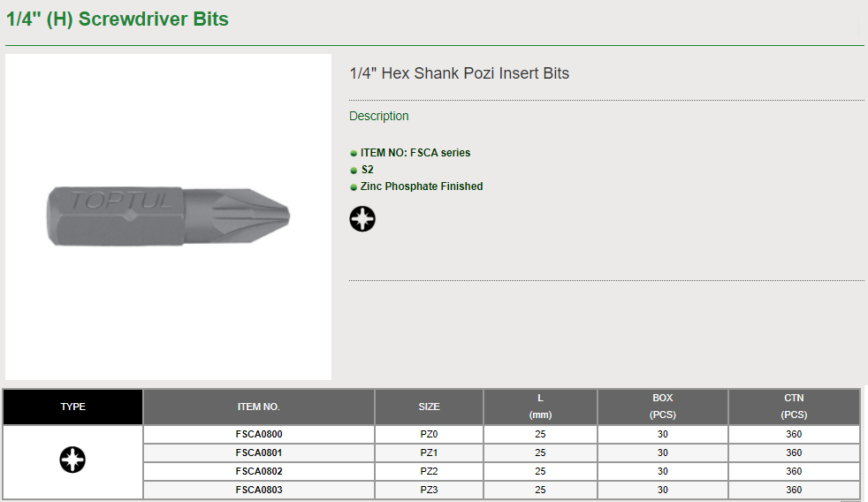
Task: Click the TYPE column header
Action: (73, 407)
